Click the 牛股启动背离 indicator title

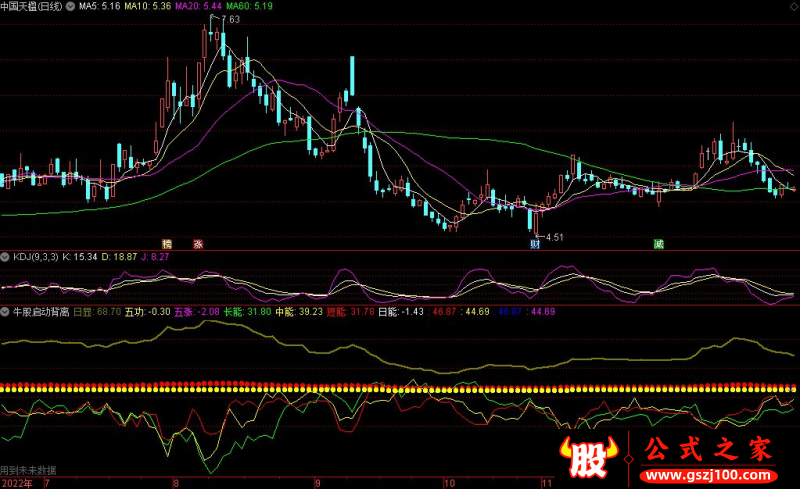(39, 312)
